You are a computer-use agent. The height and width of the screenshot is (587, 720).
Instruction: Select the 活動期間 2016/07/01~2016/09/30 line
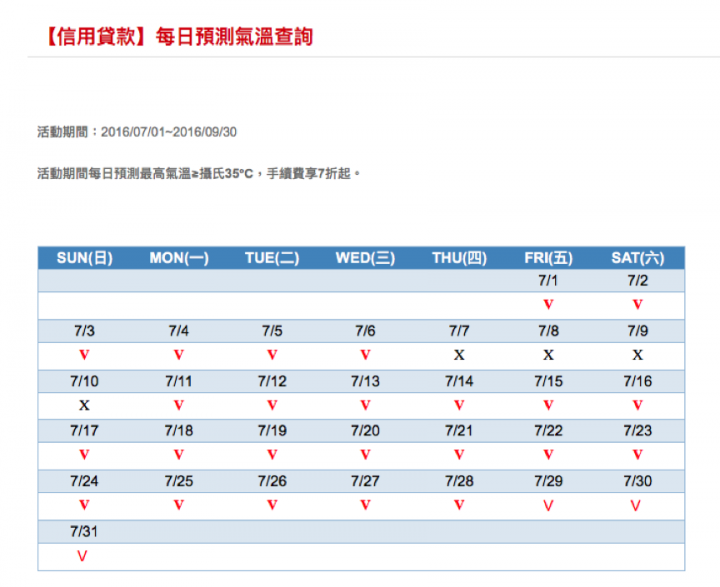(x=137, y=132)
